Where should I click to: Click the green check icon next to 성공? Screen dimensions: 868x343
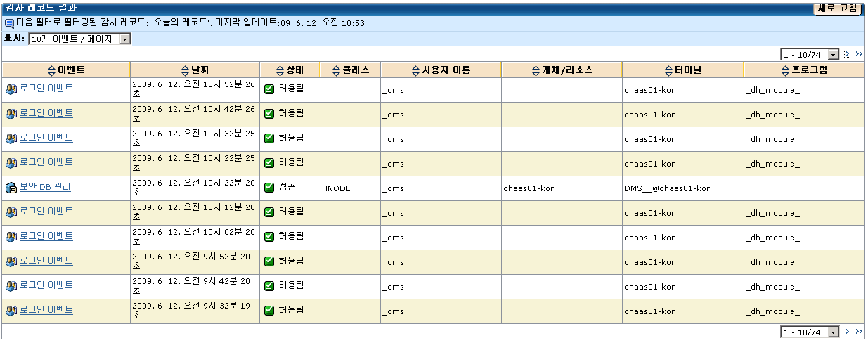click(269, 188)
